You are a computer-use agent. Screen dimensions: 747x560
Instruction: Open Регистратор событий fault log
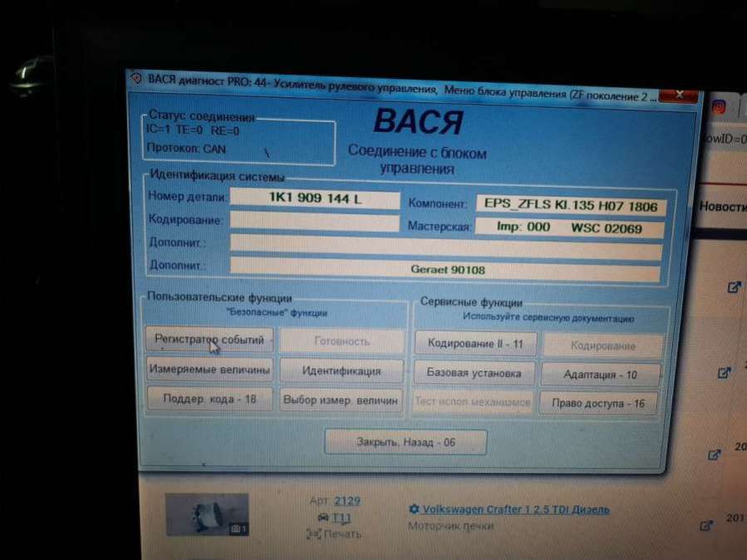[209, 340]
